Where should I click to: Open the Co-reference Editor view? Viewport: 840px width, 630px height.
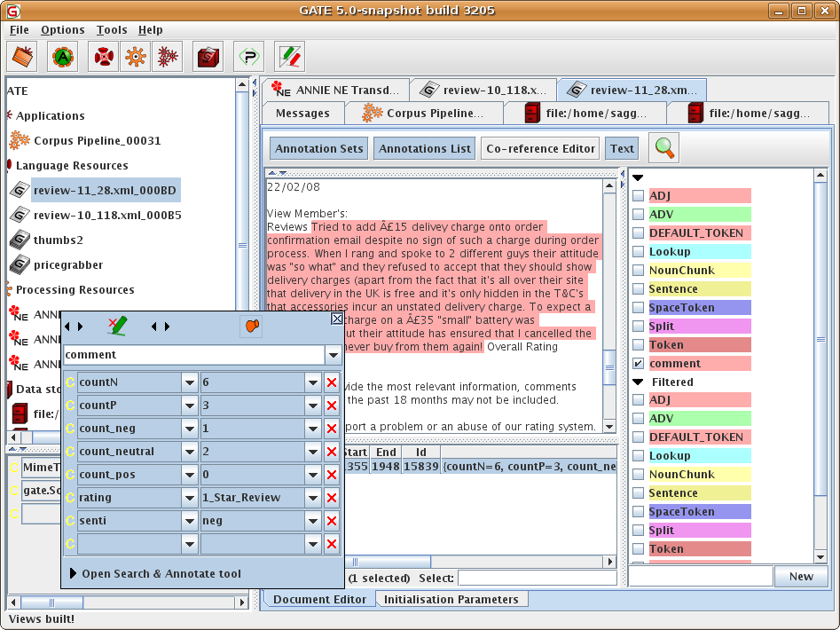(x=540, y=148)
